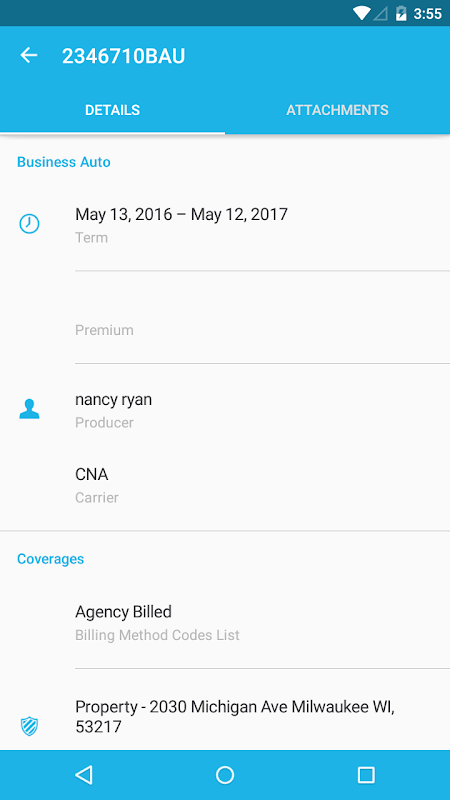Open the May 13, 2016 term row

coord(225,224)
